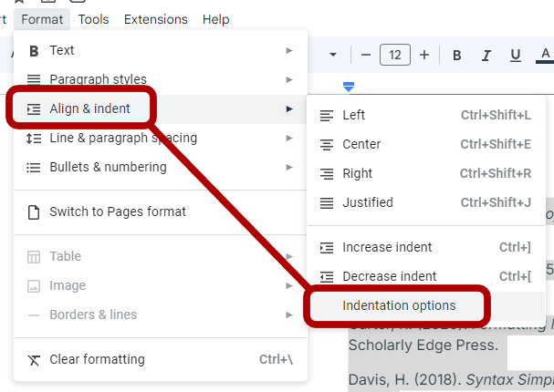
Task: Click the center align icon in submenu
Action: [x=327, y=145]
